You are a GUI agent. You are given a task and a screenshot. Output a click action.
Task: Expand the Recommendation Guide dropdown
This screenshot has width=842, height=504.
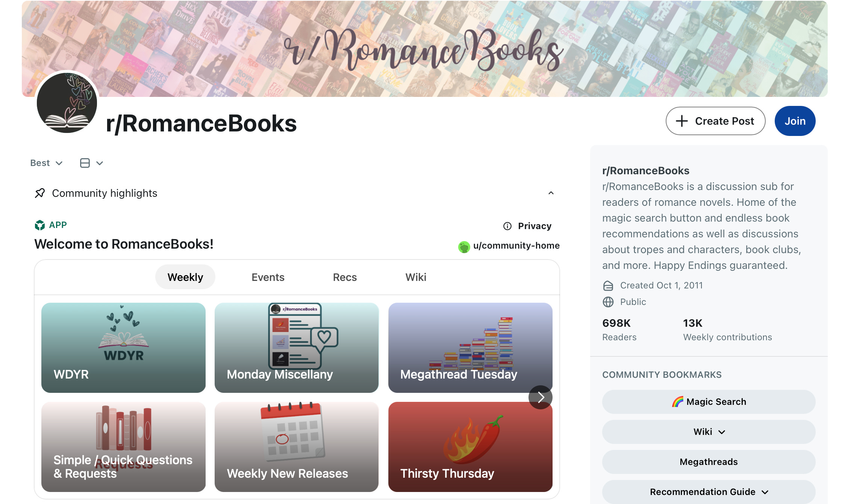coord(709,492)
